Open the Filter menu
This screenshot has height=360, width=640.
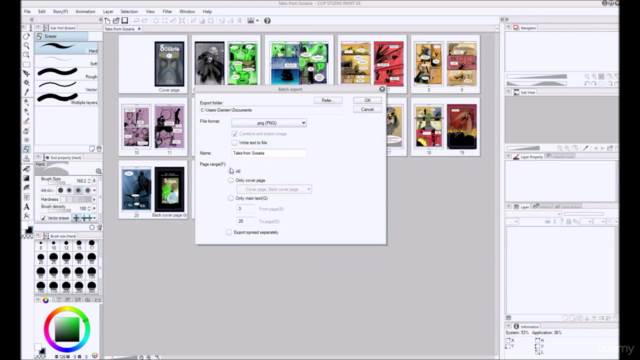(x=167, y=11)
